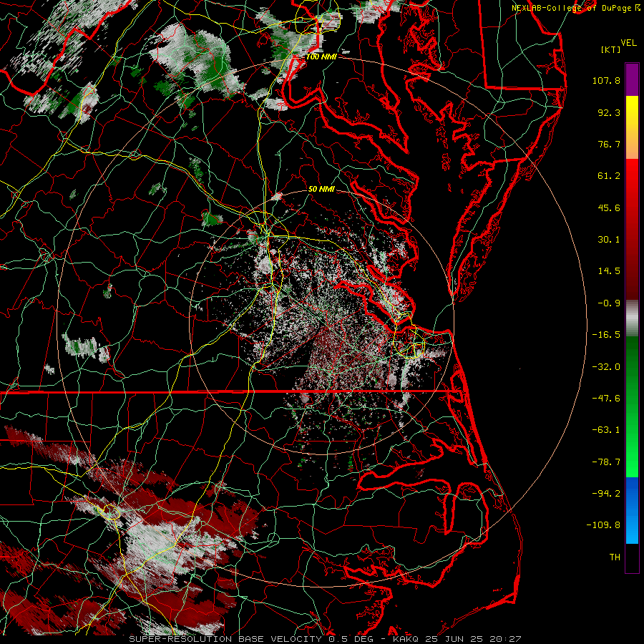Click the 61.2 scale value

coord(609,176)
